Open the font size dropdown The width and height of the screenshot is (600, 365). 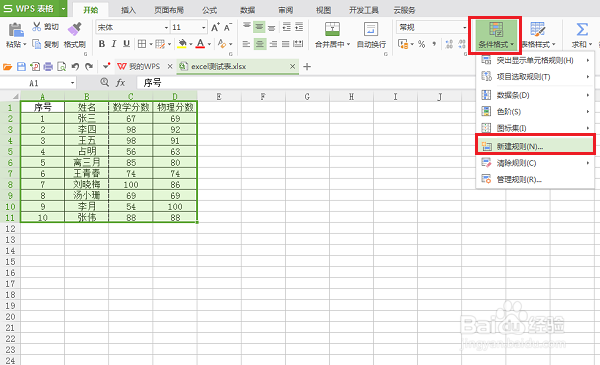point(204,28)
